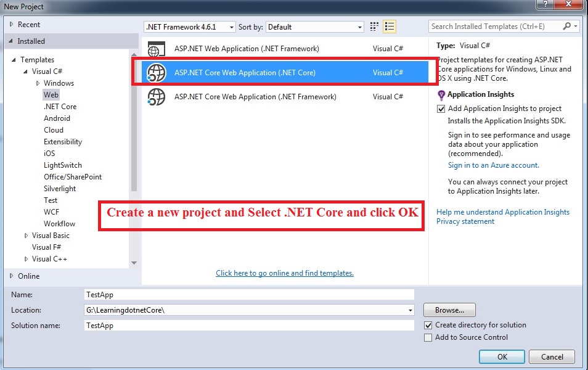
Task: Select the Office/SharePoint template category
Action: click(73, 177)
